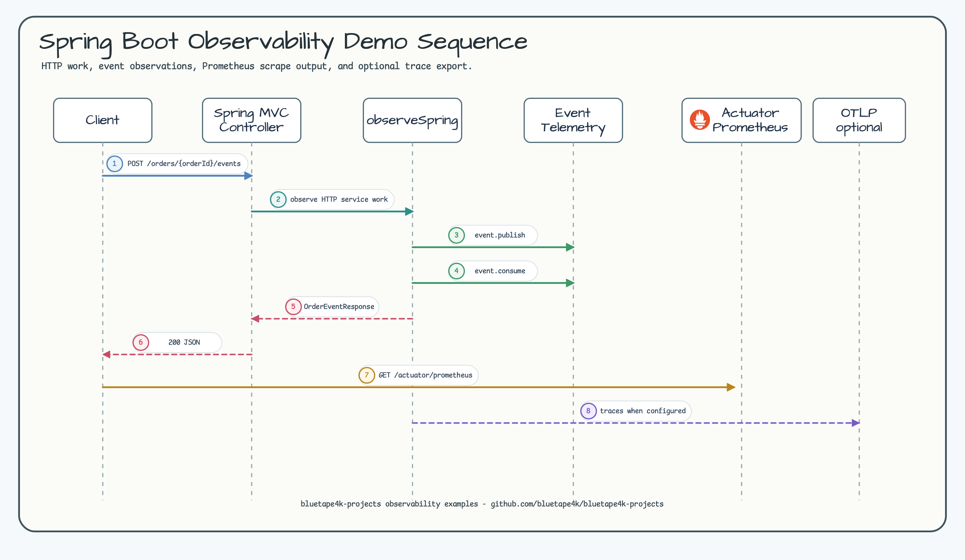Image resolution: width=965 pixels, height=560 pixels.
Task: Select the OTLP optional participant box
Action: click(x=859, y=120)
